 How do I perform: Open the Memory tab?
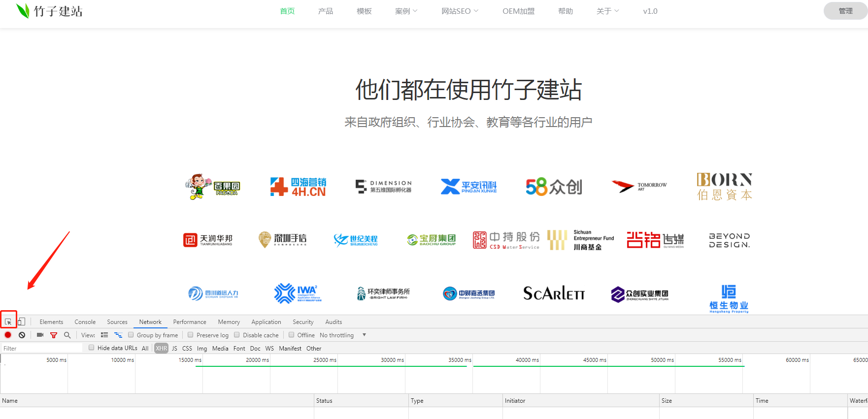tap(229, 322)
